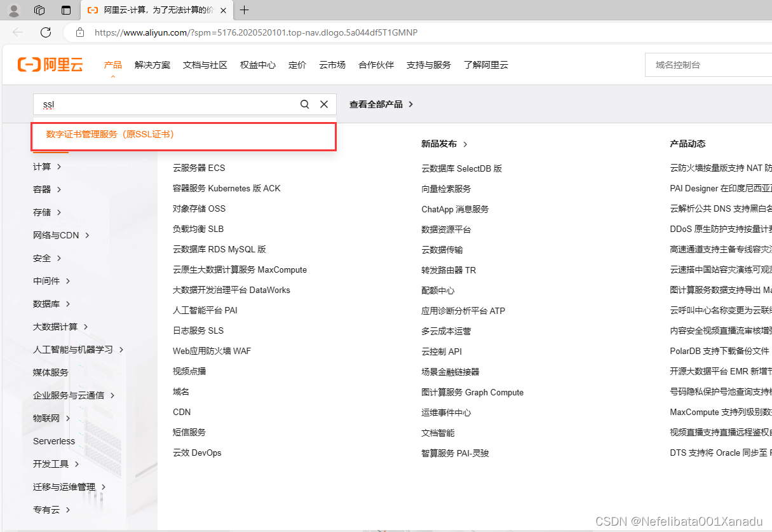The image size is (772, 532).
Task: Expand the 开发工具 category
Action: (x=56, y=464)
